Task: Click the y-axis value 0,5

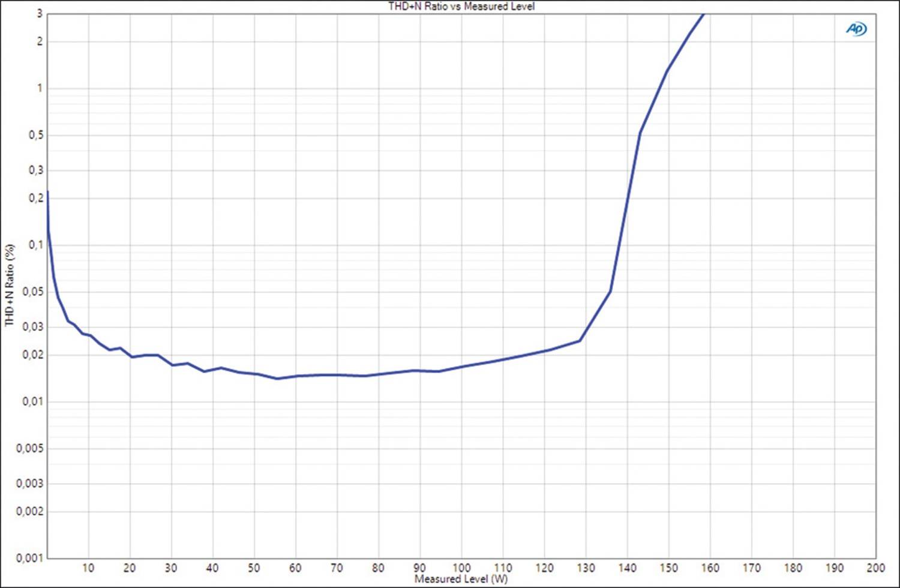Action: click(x=36, y=136)
